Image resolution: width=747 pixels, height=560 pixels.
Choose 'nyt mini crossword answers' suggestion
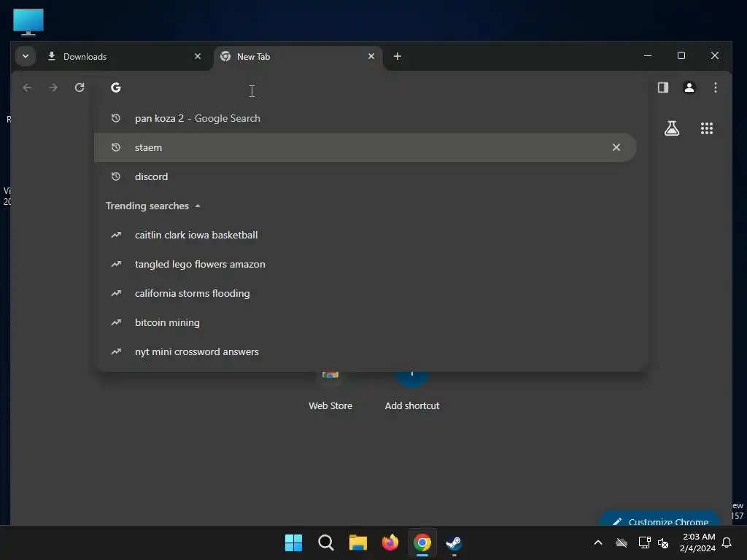click(365, 351)
